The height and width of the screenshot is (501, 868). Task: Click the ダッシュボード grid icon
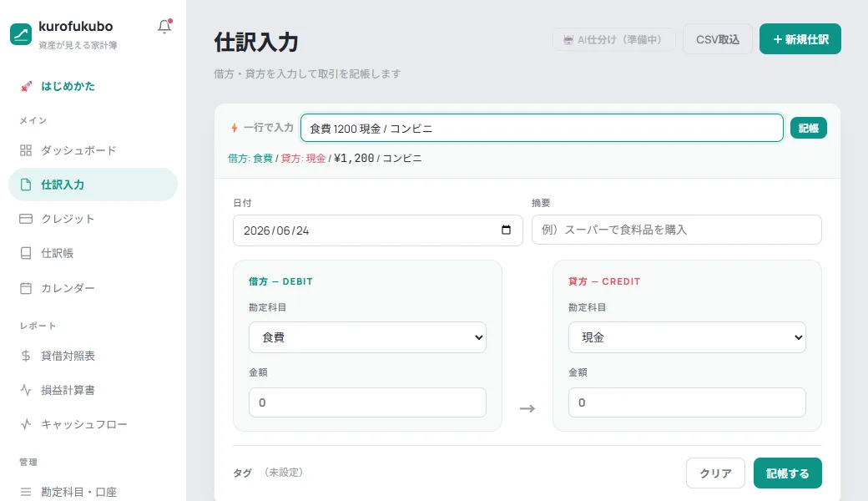coord(26,150)
